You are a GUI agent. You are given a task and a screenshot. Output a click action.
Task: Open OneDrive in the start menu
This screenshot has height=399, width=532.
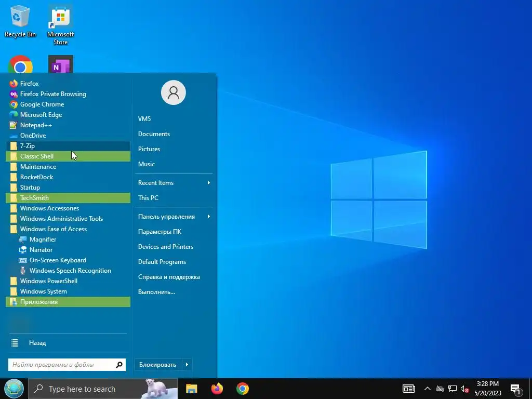pyautogui.click(x=68, y=136)
